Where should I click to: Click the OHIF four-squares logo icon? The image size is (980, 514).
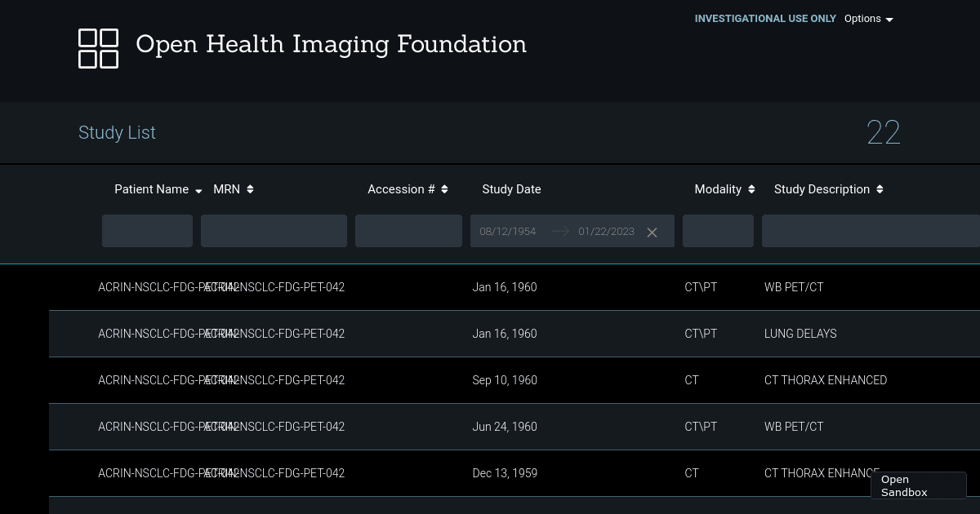98,48
